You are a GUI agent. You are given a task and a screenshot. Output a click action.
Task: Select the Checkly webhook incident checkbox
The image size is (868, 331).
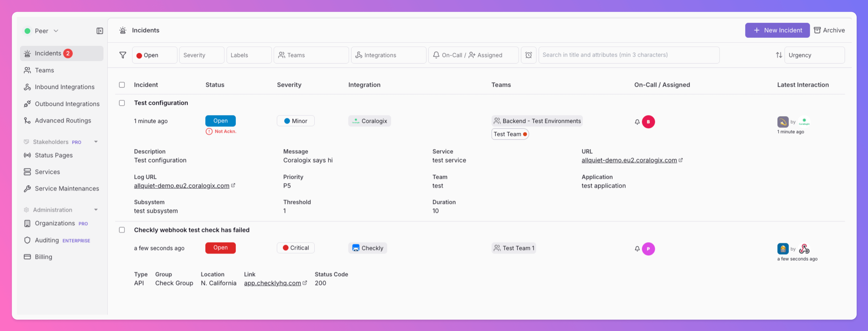pos(122,230)
